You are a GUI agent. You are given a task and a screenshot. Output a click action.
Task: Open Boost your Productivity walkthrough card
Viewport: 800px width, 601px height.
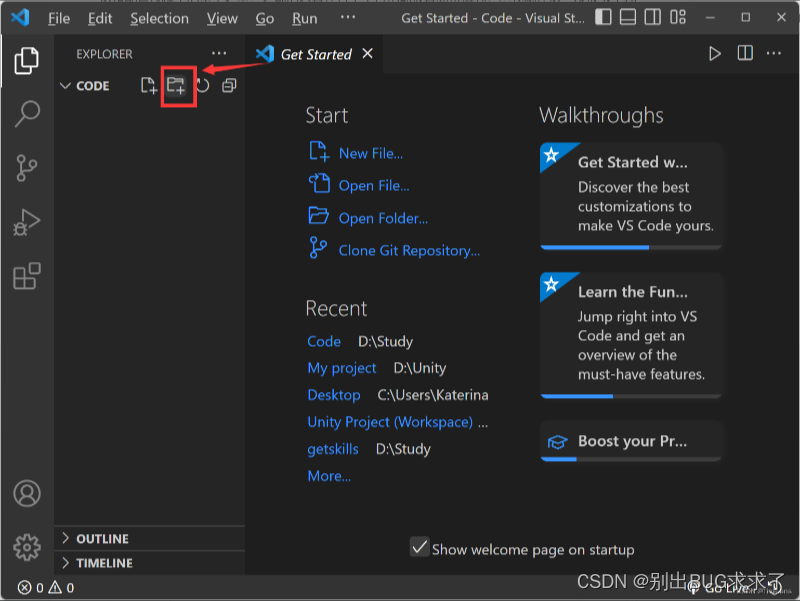(631, 441)
